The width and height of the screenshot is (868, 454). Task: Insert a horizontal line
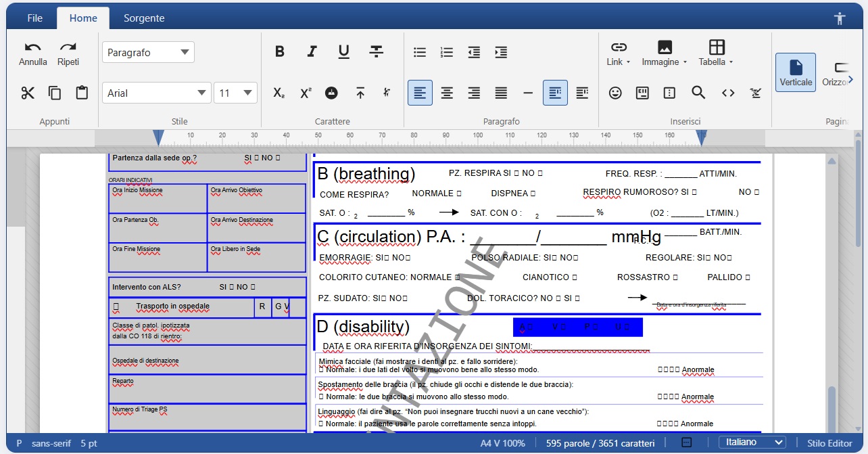click(528, 93)
